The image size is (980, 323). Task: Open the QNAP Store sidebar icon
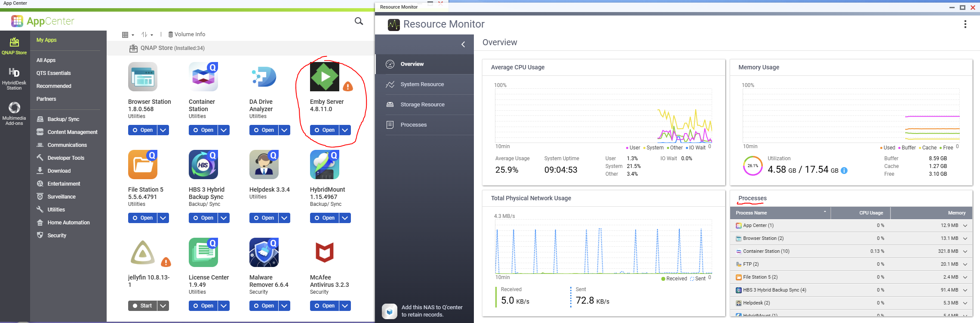click(14, 46)
